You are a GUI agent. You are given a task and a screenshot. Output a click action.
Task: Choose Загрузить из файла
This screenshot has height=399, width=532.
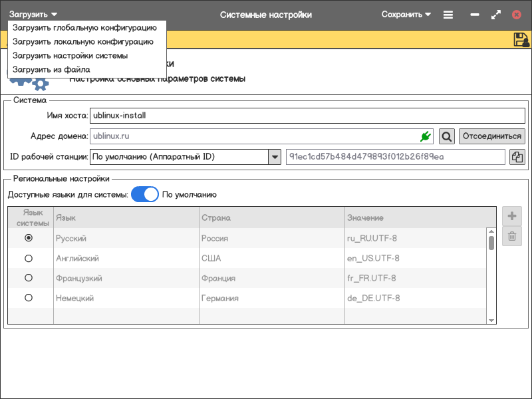[51, 69]
